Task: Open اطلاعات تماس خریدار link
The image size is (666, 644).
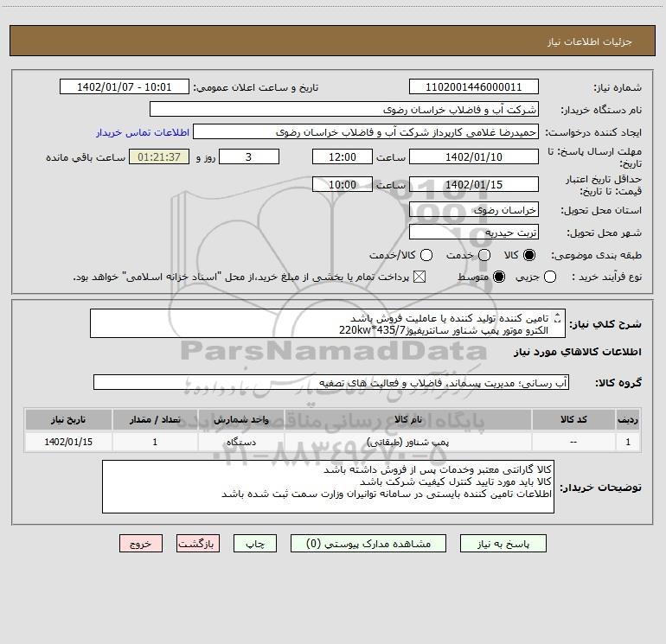Action: (x=143, y=132)
